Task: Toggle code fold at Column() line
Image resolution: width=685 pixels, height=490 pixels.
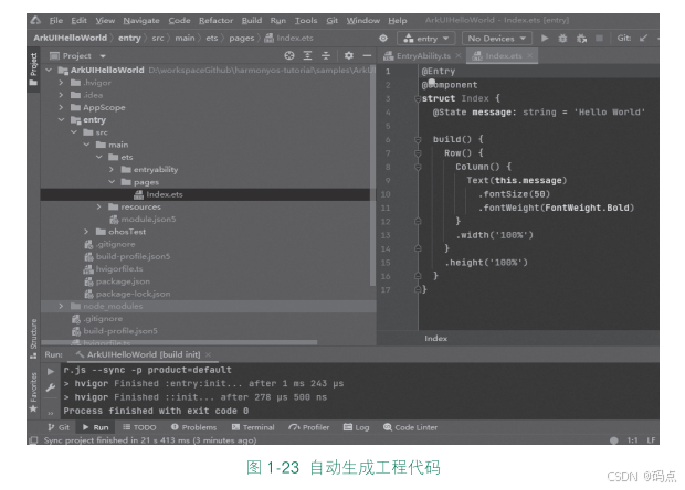Action: pyautogui.click(x=418, y=167)
